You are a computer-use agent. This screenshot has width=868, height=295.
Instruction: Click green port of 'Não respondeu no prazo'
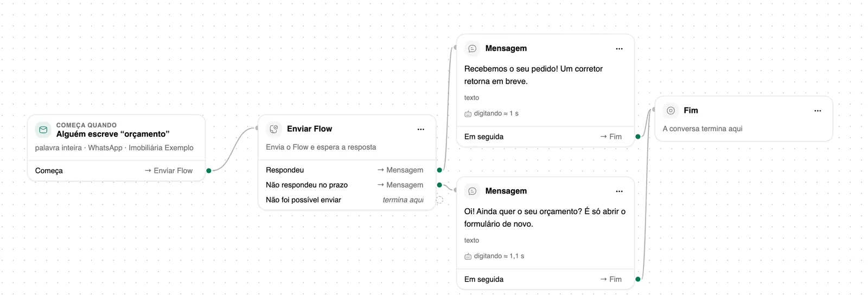(439, 185)
